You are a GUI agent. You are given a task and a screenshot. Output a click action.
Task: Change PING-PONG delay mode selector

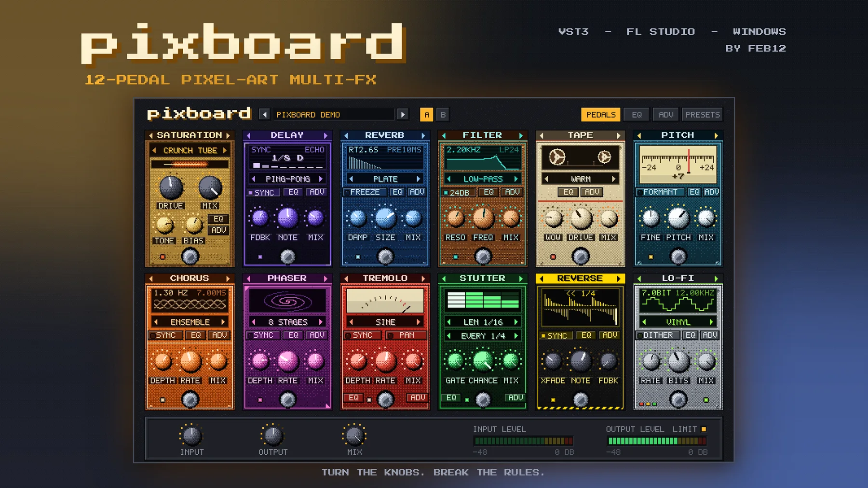pos(288,179)
